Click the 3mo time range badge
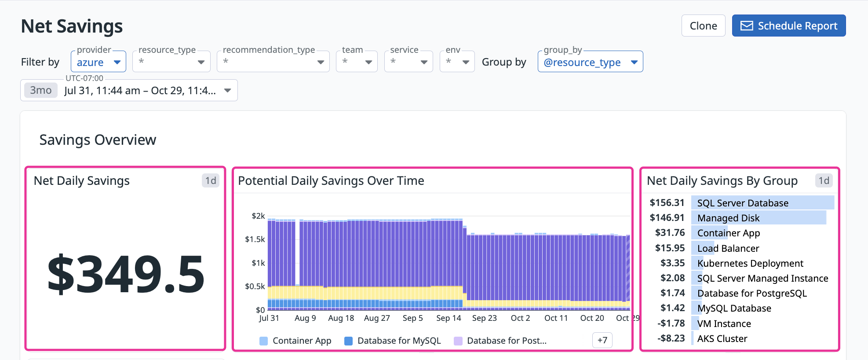This screenshot has height=360, width=868. pyautogui.click(x=40, y=91)
